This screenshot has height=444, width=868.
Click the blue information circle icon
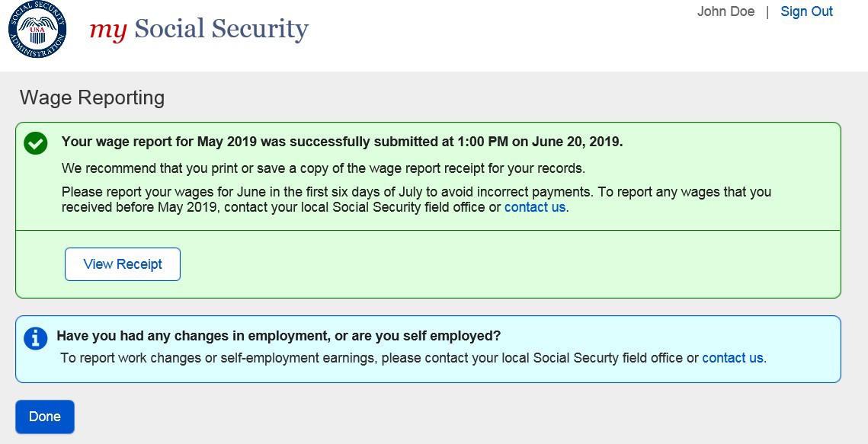(35, 338)
